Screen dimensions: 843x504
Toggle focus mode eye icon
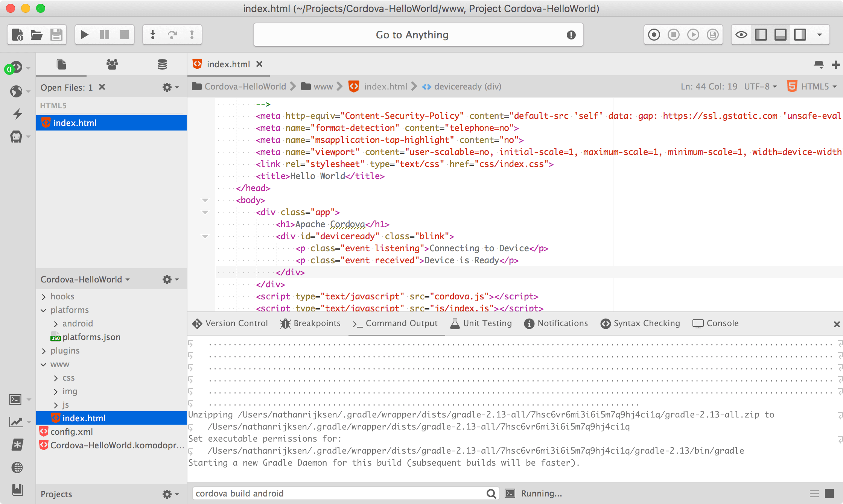pos(741,35)
